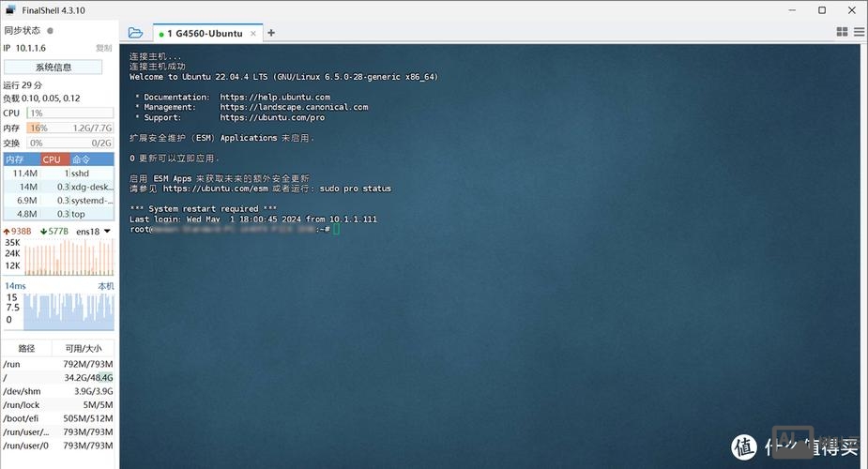Viewport: 868px width, 469px height.
Task: Click the 本机 ping label
Action: click(x=106, y=286)
